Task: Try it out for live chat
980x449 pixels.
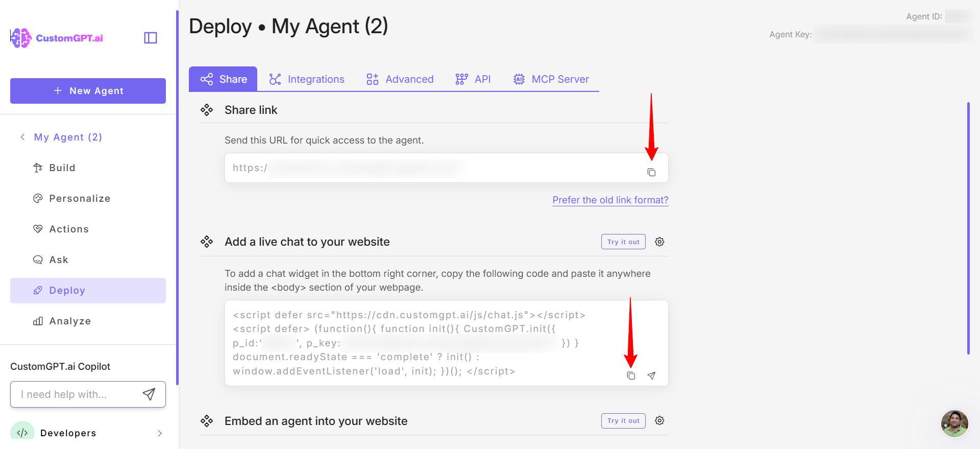Action: (623, 242)
